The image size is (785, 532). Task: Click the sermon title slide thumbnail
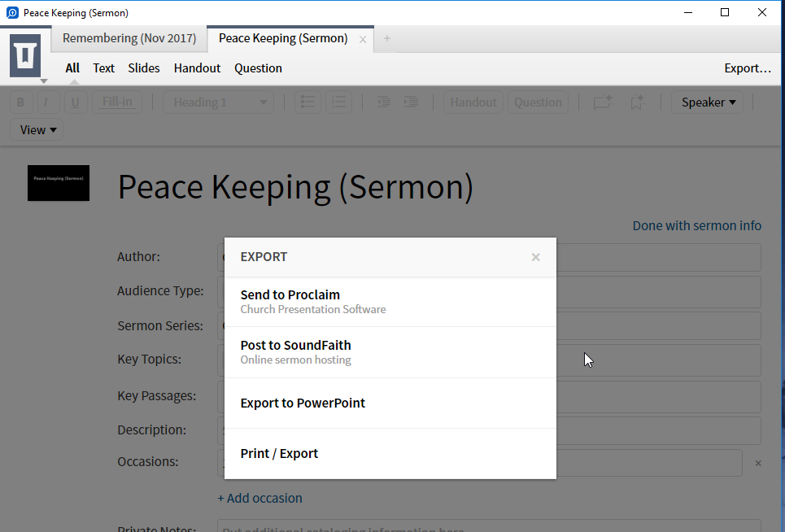tap(59, 183)
